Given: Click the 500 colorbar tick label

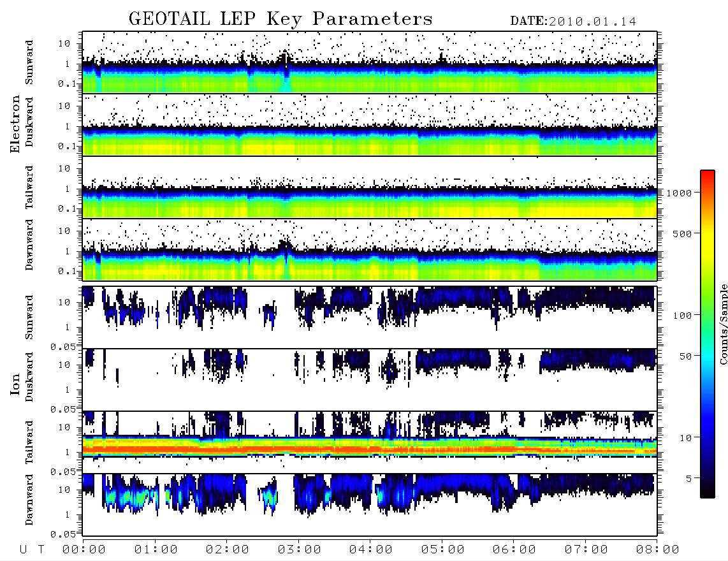Looking at the screenshot, I should [x=682, y=233].
